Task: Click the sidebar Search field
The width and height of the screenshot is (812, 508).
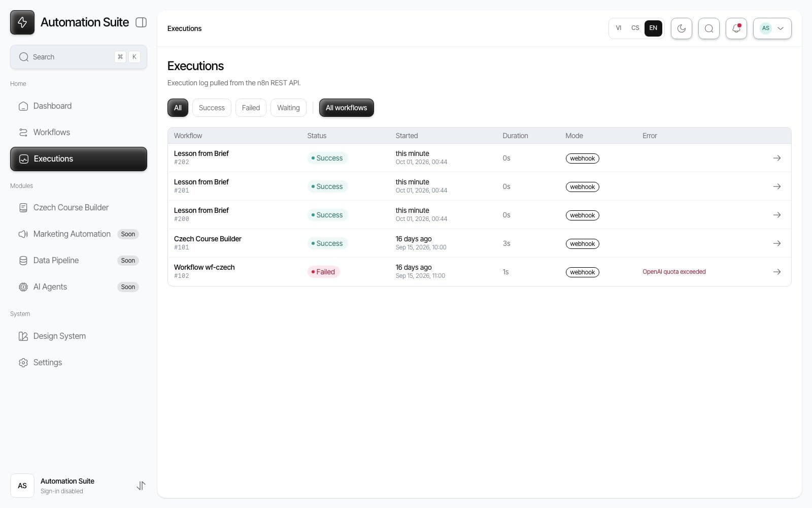Action: click(79, 57)
